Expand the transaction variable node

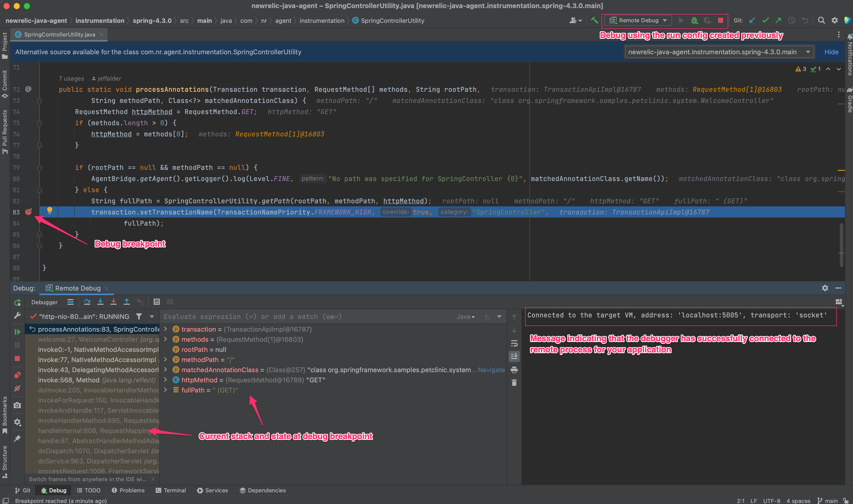pyautogui.click(x=165, y=329)
